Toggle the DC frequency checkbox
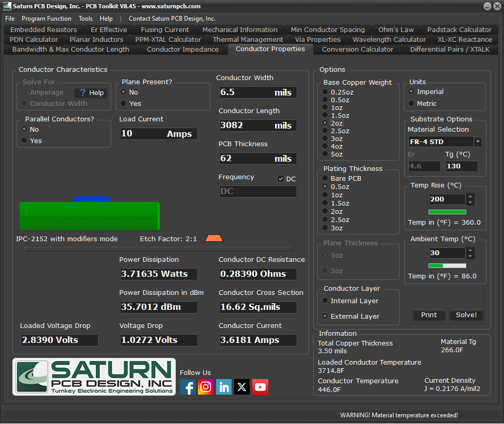 coord(281,179)
